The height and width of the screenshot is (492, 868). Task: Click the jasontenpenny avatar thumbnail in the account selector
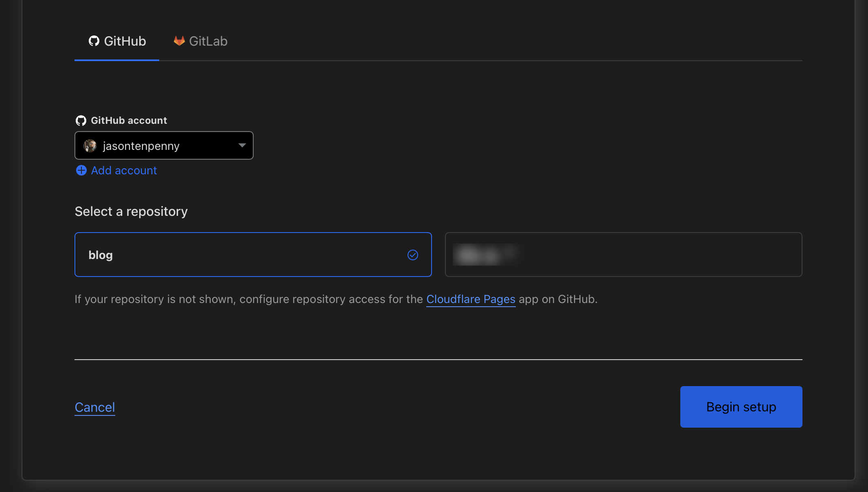[x=91, y=145]
